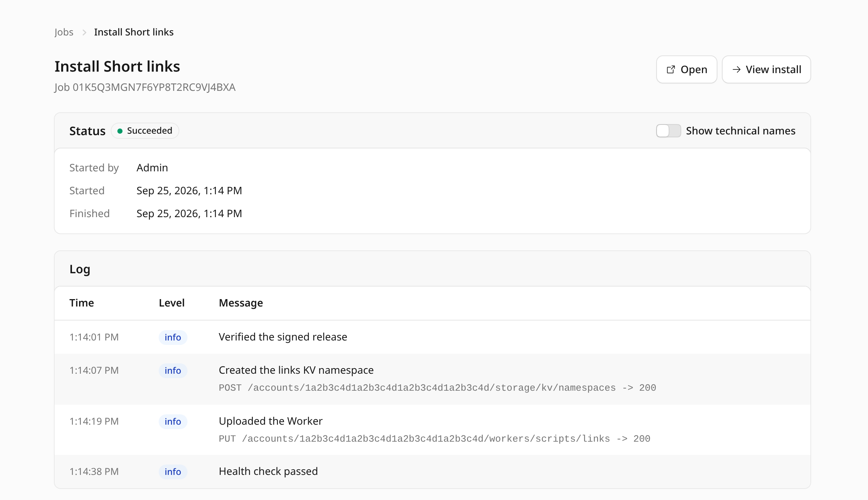Click the Time column header
The height and width of the screenshot is (500, 868).
tap(82, 303)
